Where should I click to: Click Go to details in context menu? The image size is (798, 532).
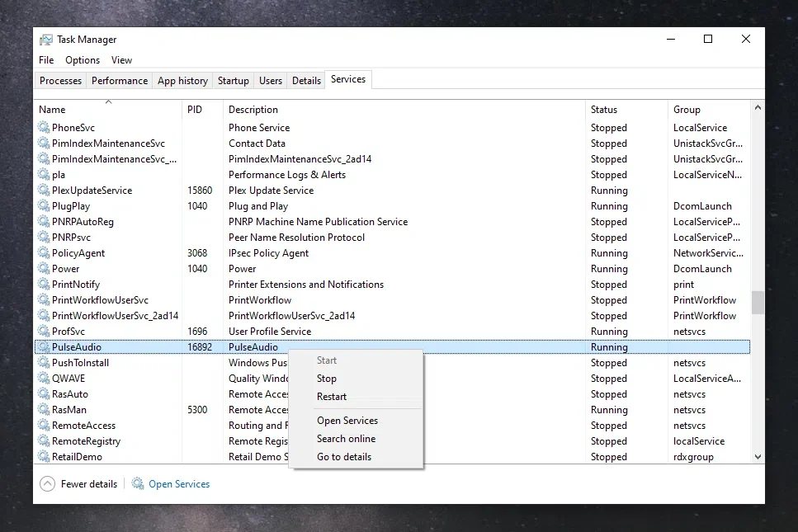click(344, 457)
